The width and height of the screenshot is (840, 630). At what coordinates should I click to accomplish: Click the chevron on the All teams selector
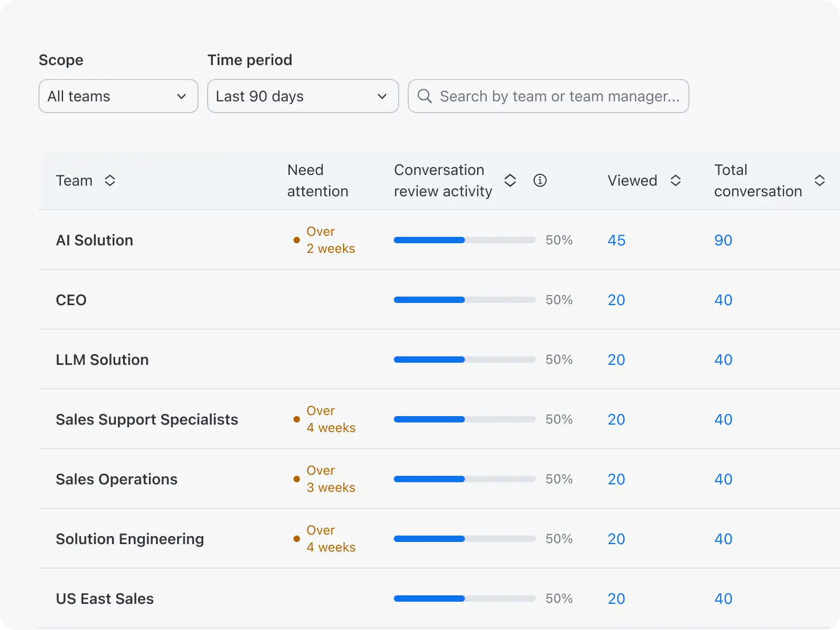click(x=181, y=97)
